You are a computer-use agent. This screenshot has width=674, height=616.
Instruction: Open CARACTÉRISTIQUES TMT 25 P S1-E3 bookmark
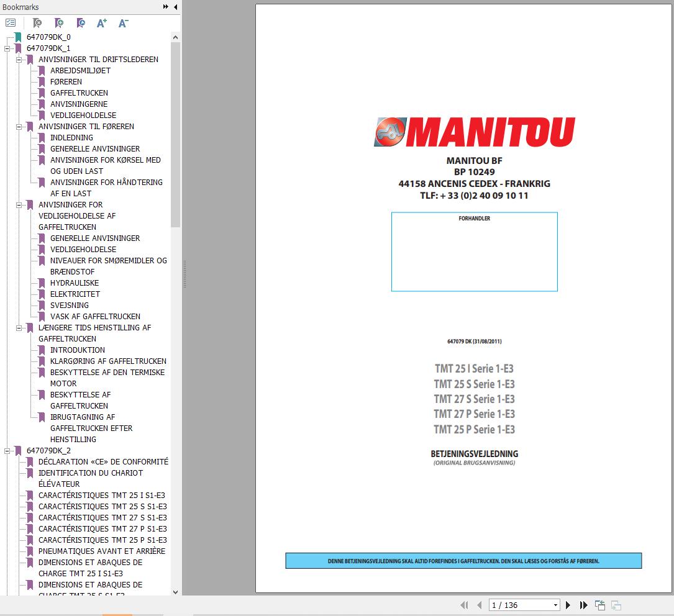pos(102,540)
